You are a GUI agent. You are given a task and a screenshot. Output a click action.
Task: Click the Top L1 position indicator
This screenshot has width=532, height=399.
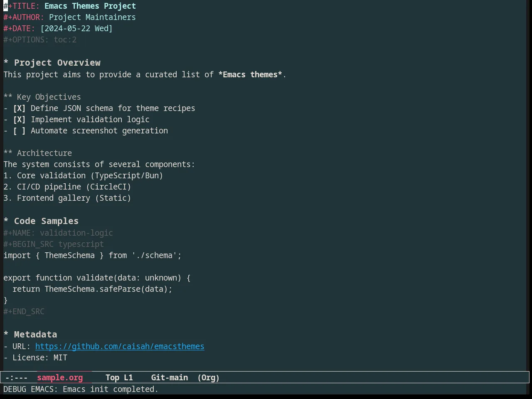pos(119,378)
